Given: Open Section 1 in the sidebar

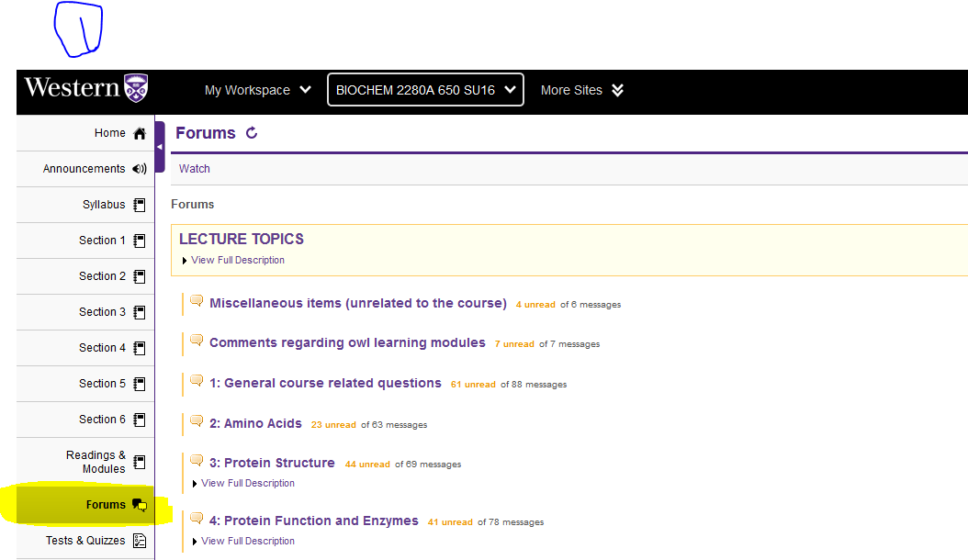Looking at the screenshot, I should (85, 241).
